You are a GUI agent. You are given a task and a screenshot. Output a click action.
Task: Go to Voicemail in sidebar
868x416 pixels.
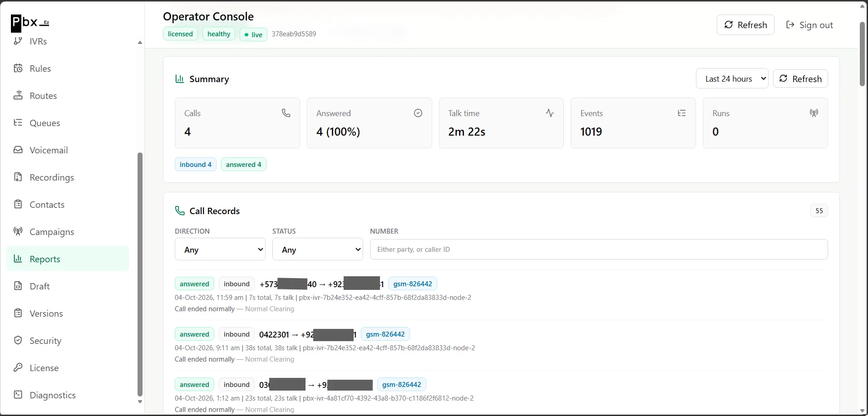[68, 150]
